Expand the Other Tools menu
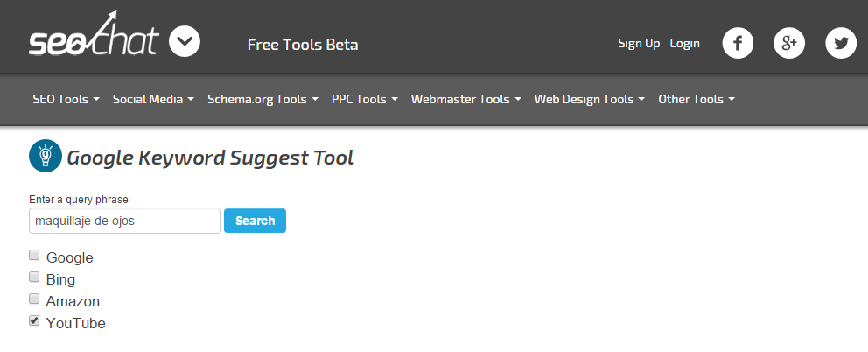Screen dimensions: 868x352 (696, 99)
